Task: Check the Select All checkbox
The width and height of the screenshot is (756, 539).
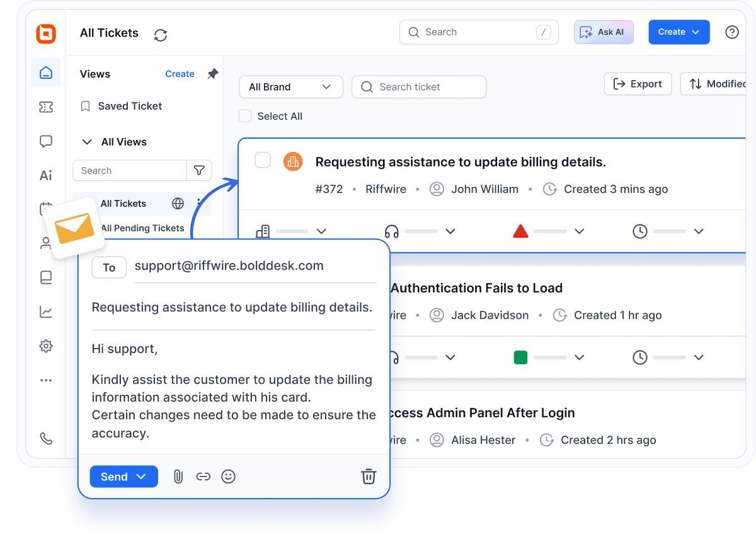Action: (245, 116)
